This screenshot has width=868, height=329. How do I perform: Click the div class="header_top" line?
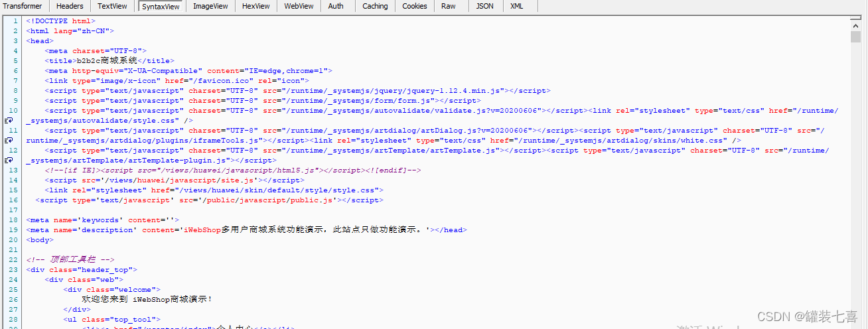coord(82,270)
